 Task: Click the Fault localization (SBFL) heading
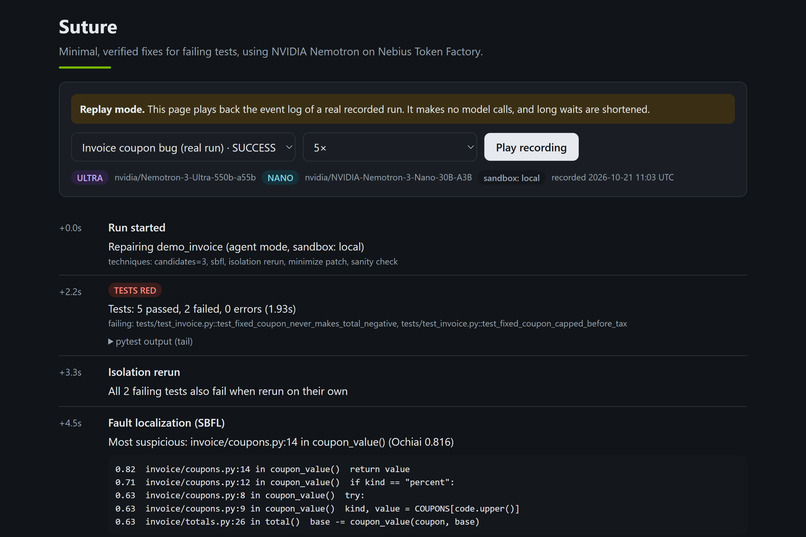pos(166,423)
